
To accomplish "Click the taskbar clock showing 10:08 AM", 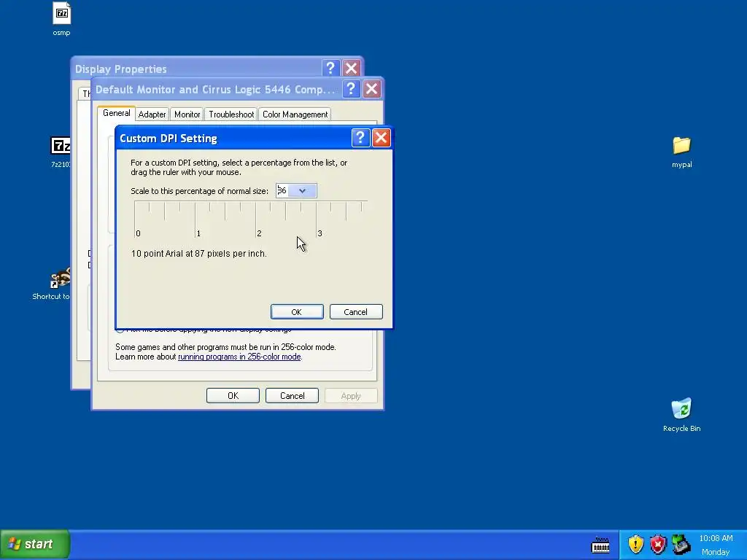I will pos(716,538).
